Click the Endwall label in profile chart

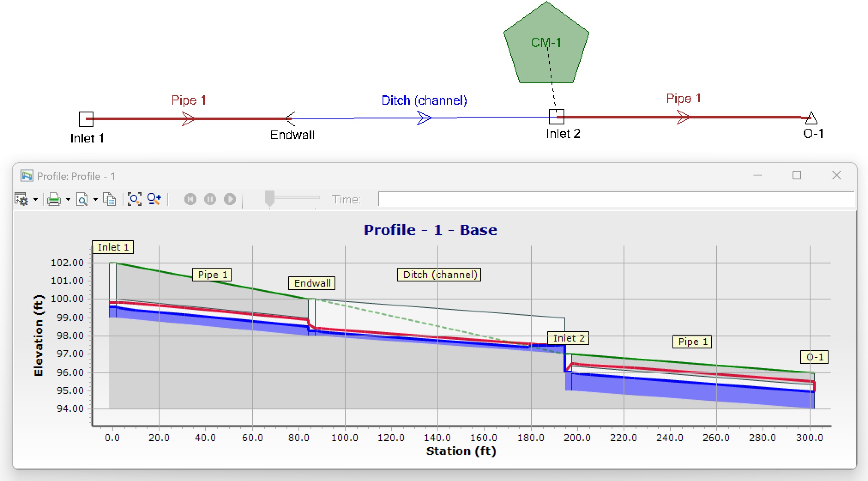312,283
